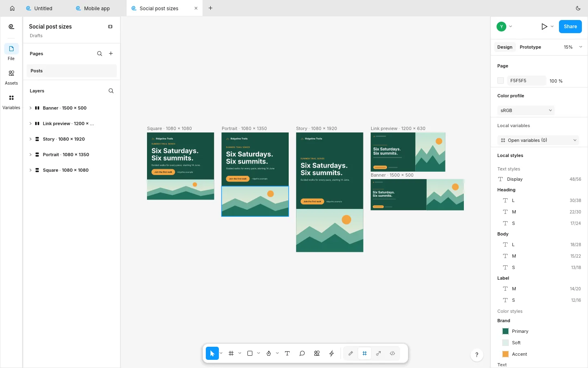Toggle dark mode moon icon
The height and width of the screenshot is (368, 588).
[578, 8]
